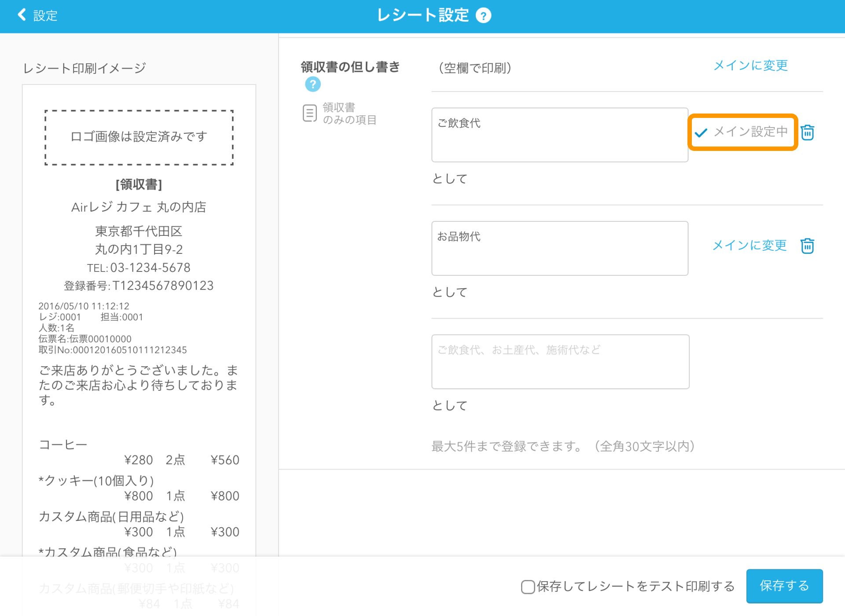This screenshot has height=616, width=845.
Task: Delete ご飲食代 using its trash icon
Action: (808, 132)
